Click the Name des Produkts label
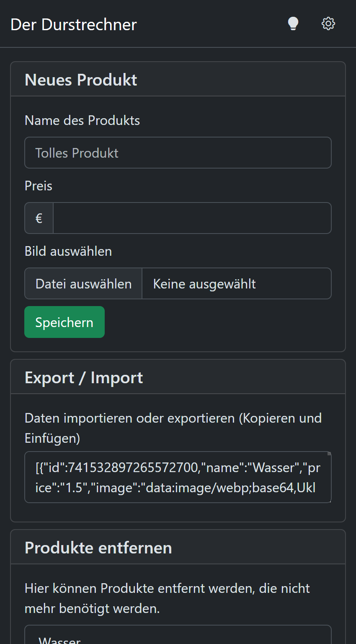This screenshot has height=644, width=356. 83,121
